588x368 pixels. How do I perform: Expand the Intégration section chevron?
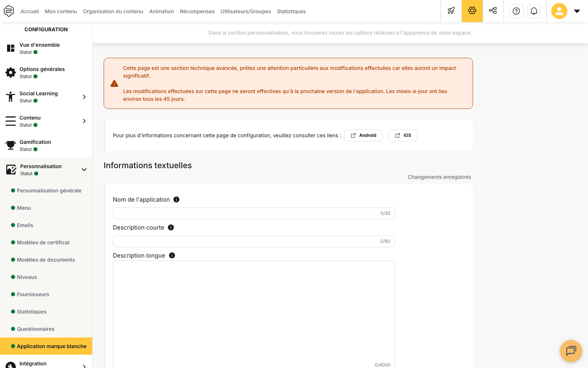click(84, 366)
